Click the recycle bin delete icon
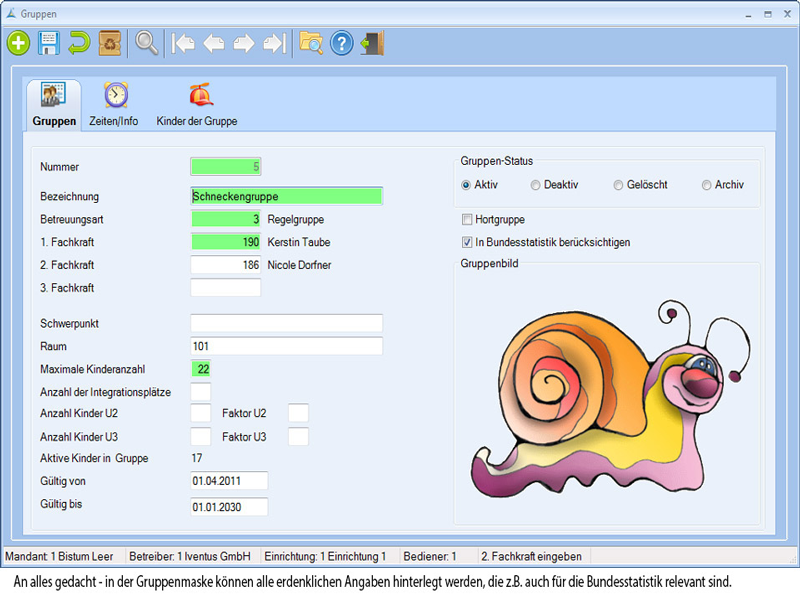 110,43
